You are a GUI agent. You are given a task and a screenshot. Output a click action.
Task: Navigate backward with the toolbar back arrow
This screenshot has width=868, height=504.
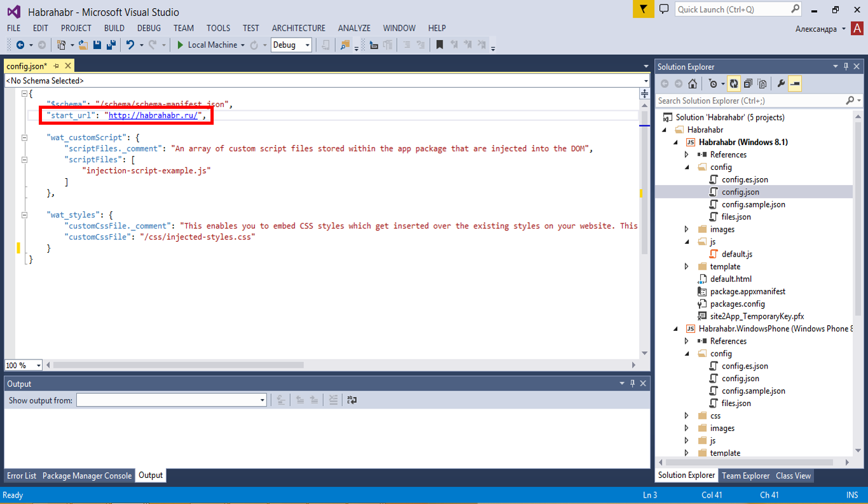click(20, 45)
